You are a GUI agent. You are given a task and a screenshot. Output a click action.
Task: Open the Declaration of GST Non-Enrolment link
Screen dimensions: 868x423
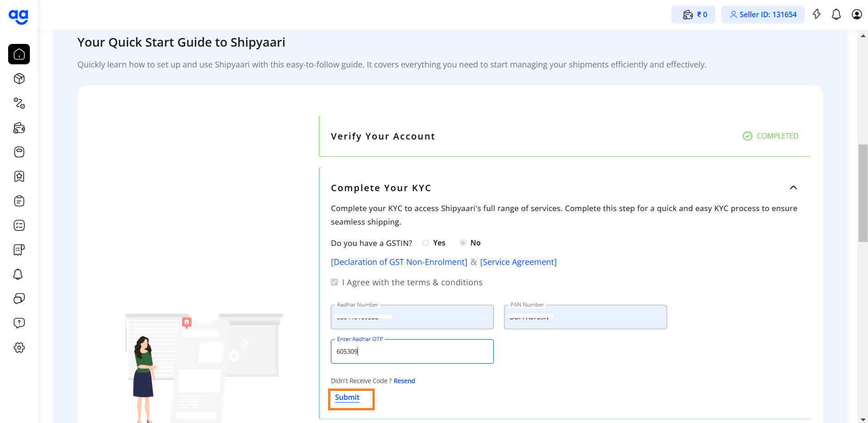point(399,262)
